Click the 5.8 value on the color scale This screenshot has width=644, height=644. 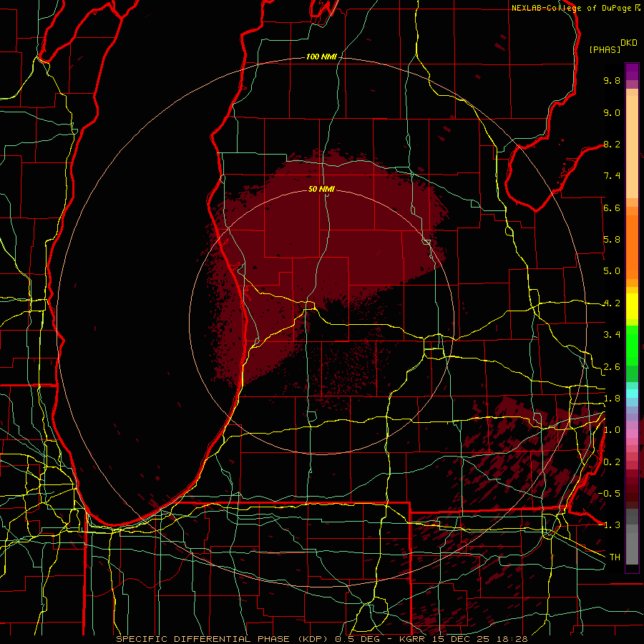pyautogui.click(x=612, y=240)
